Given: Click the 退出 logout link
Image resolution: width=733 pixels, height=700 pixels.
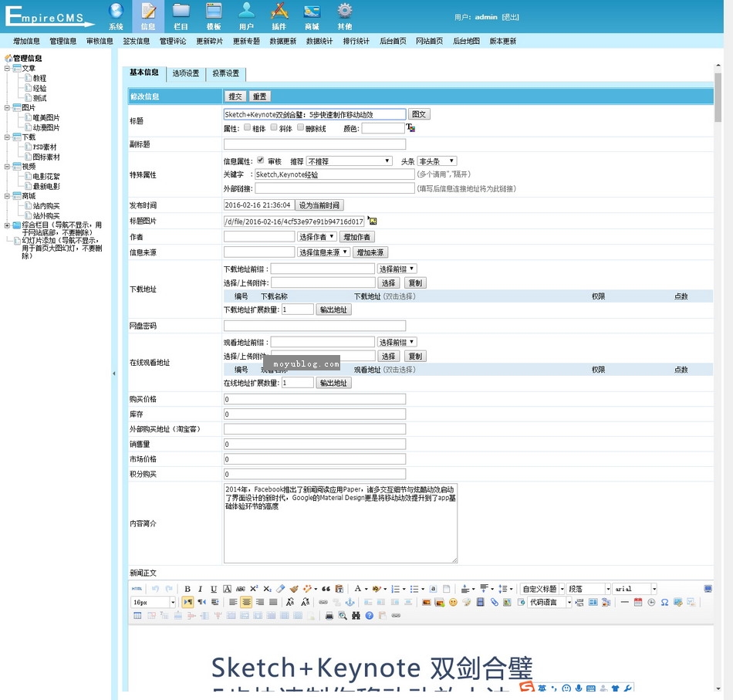Looking at the screenshot, I should click(510, 17).
